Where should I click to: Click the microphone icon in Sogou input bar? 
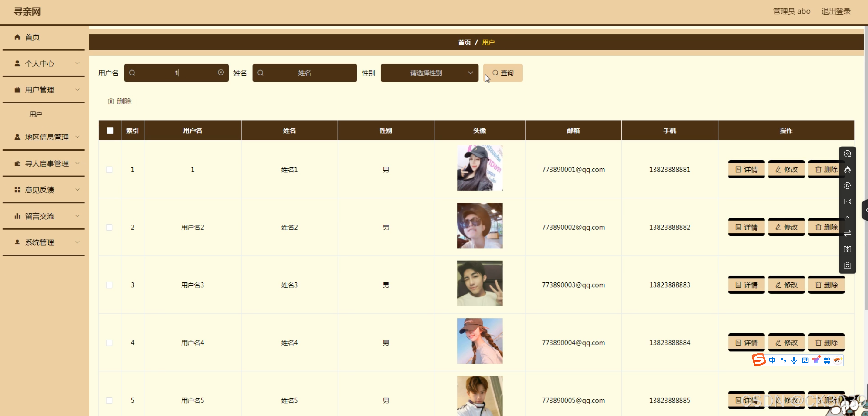[794, 360]
